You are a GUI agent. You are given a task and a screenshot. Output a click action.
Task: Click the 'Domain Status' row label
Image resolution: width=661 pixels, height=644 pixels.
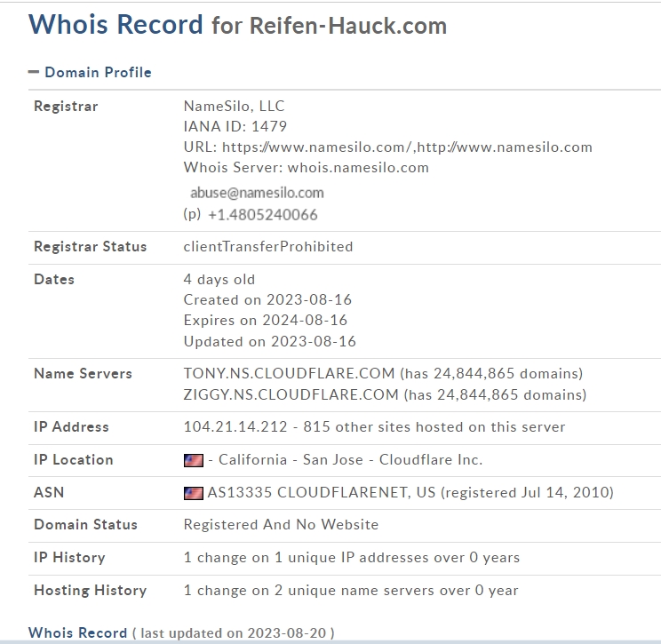tap(85, 525)
